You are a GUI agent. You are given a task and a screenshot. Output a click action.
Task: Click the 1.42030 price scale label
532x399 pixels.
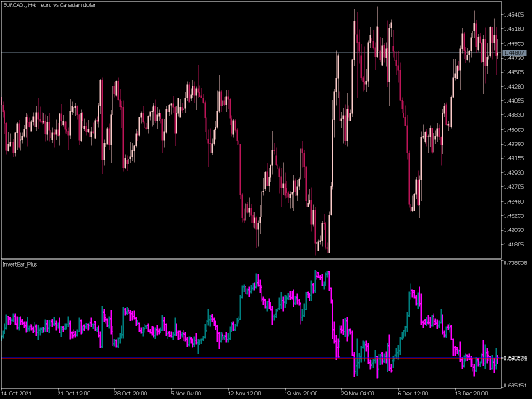(514, 230)
